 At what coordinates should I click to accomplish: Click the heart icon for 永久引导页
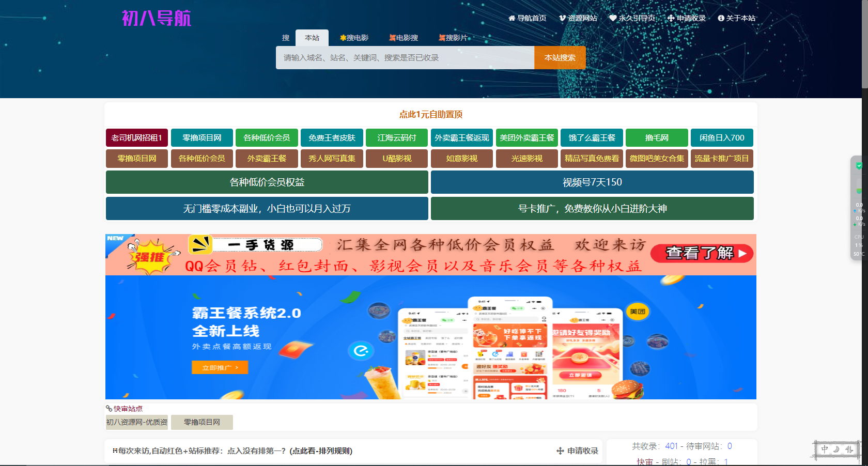click(613, 18)
